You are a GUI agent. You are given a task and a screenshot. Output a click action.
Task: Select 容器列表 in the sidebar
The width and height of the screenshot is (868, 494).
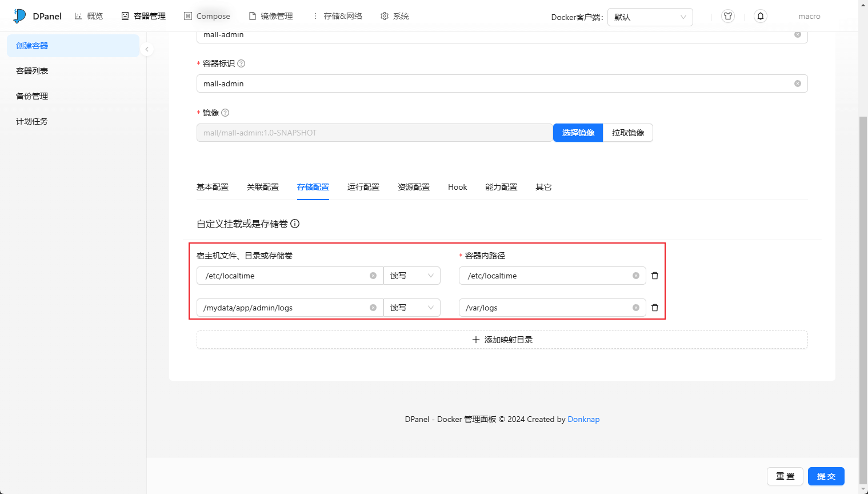point(32,71)
